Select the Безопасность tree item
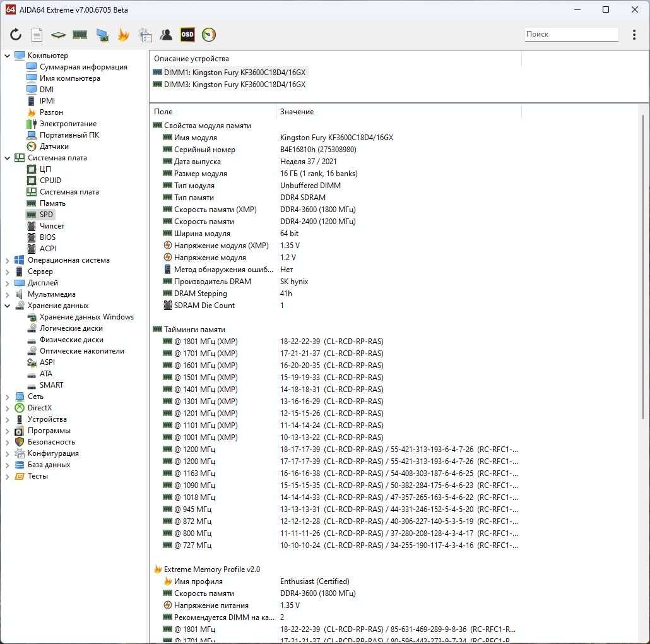The image size is (650, 644). (x=51, y=442)
